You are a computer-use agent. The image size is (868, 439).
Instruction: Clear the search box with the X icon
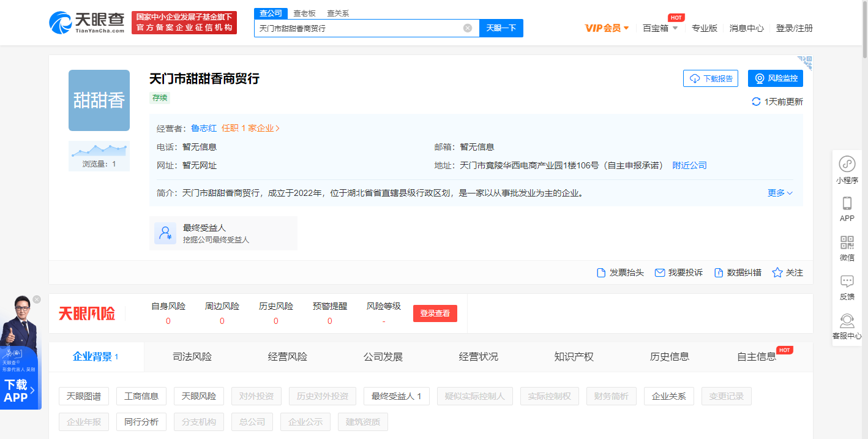[x=468, y=28]
